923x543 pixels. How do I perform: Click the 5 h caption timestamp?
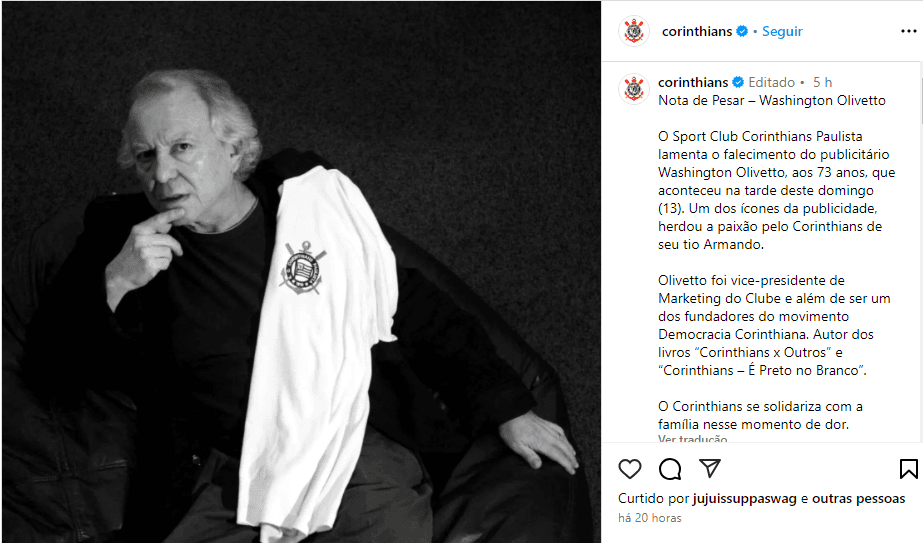click(x=822, y=82)
